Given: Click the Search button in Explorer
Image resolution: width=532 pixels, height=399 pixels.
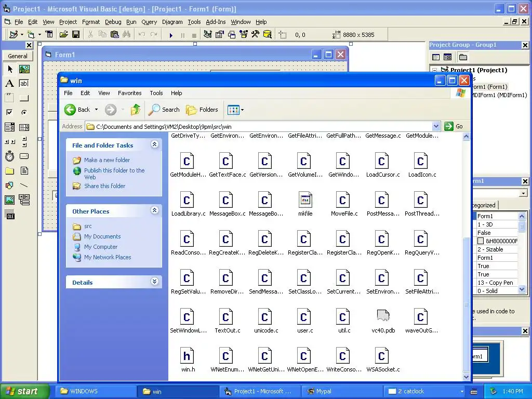Looking at the screenshot, I should (x=164, y=110).
